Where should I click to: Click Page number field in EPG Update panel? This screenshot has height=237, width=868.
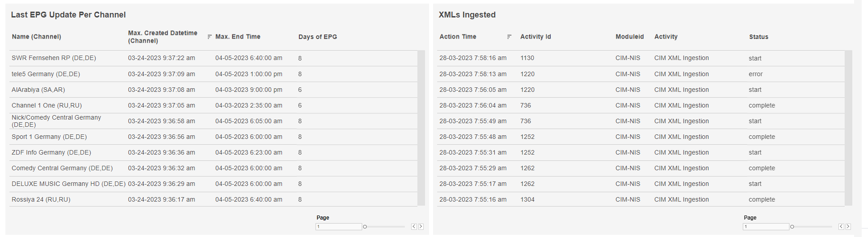pos(338,227)
